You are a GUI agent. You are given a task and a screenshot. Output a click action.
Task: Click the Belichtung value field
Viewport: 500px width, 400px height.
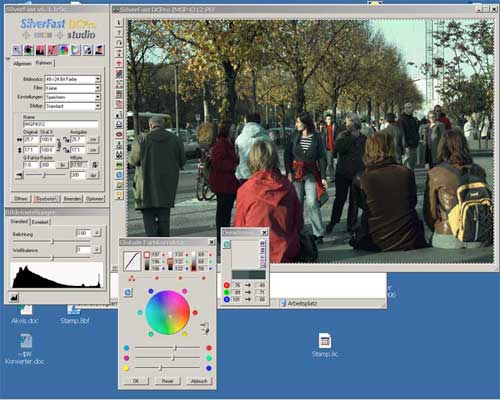pyautogui.click(x=83, y=233)
